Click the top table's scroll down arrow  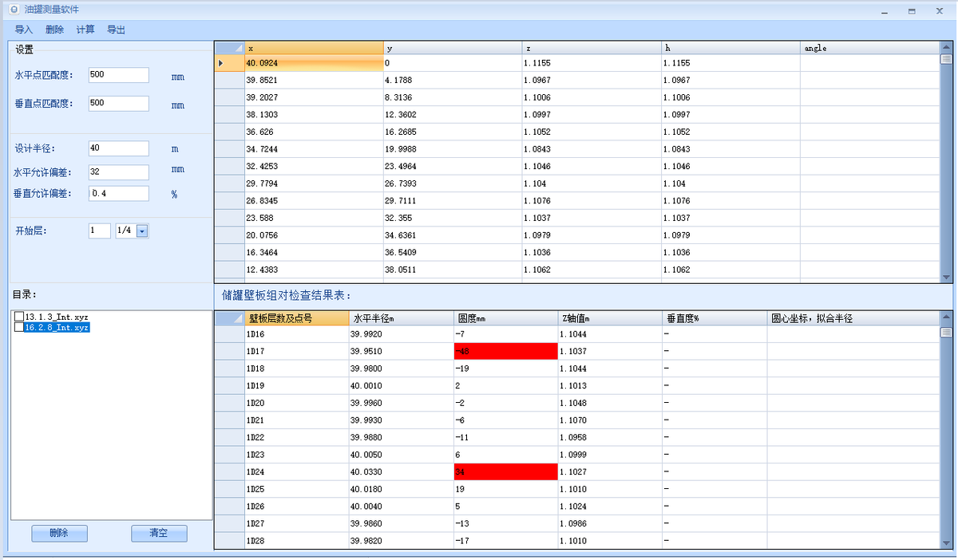point(946,277)
